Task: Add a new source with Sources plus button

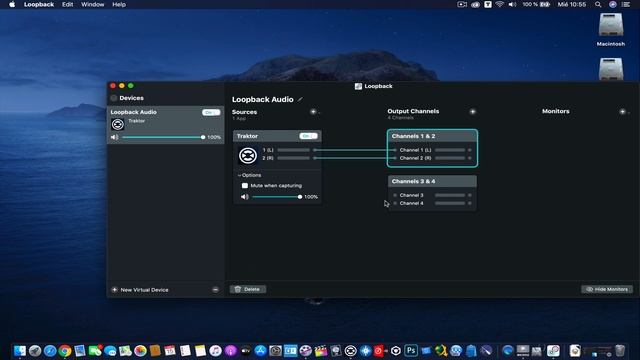Action: [313, 111]
